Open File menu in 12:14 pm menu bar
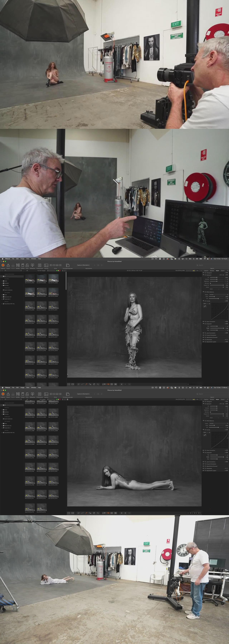 pos(13,259)
